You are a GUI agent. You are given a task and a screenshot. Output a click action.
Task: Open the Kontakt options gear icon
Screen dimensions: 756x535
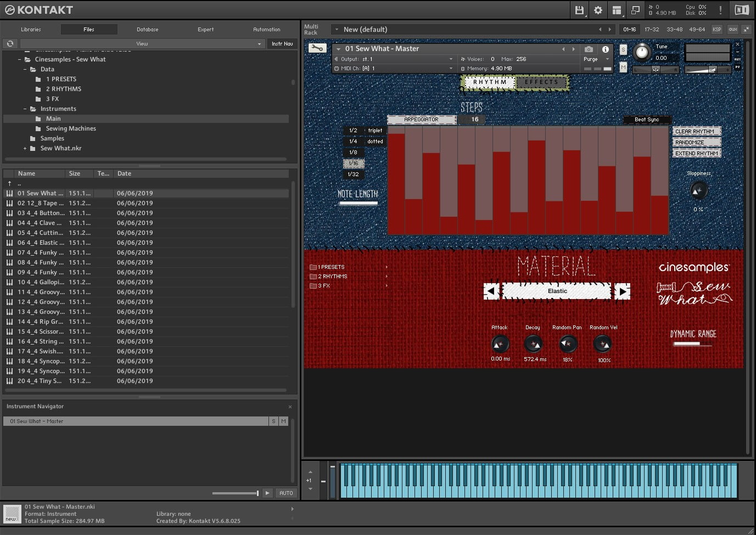pos(598,10)
